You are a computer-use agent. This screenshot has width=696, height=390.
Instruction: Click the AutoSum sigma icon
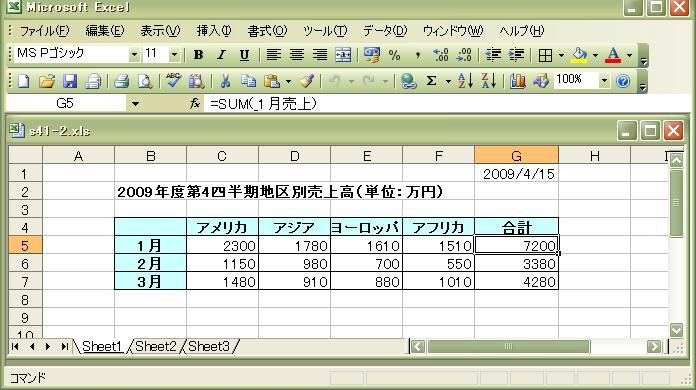(x=431, y=81)
